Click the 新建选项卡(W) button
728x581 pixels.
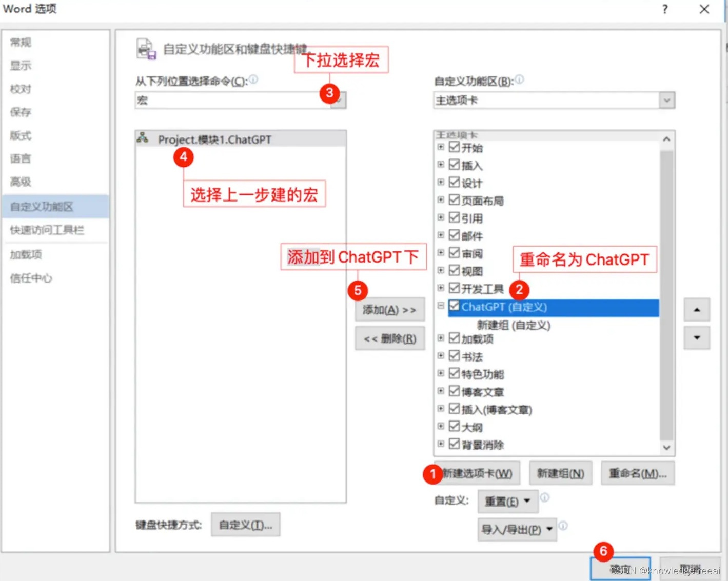[477, 473]
